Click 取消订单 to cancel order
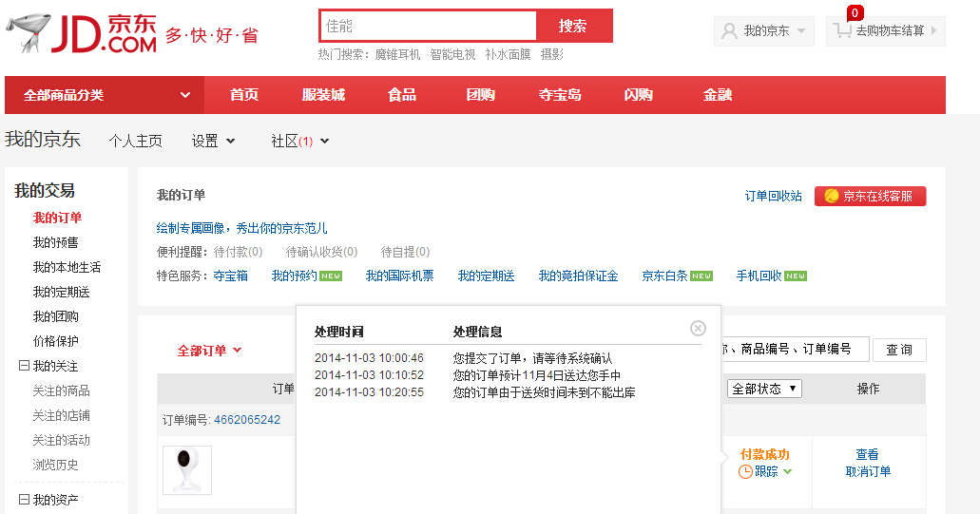The height and width of the screenshot is (514, 980). coord(868,471)
